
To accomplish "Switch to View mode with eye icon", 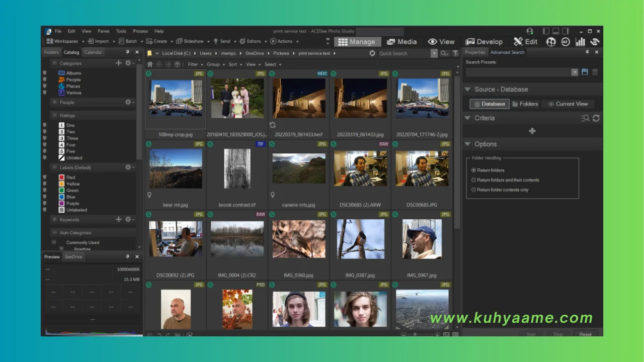I will point(441,42).
